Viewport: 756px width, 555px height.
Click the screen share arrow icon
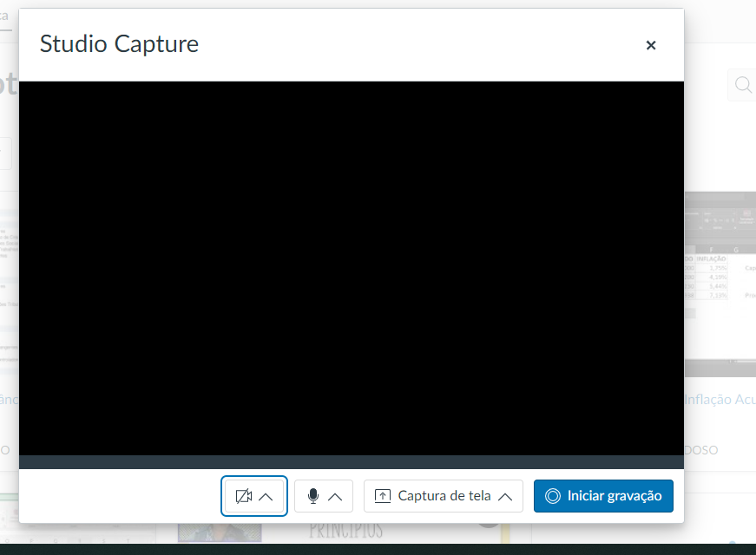(383, 496)
